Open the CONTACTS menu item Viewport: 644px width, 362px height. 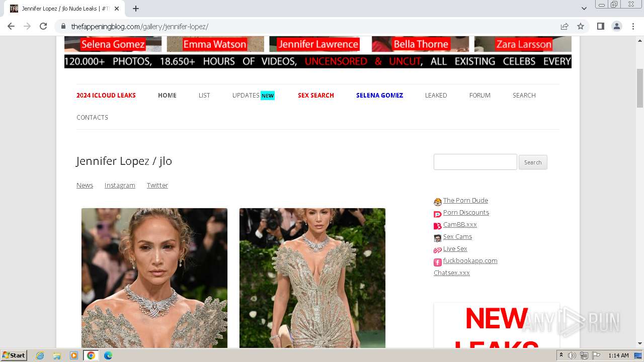click(92, 117)
